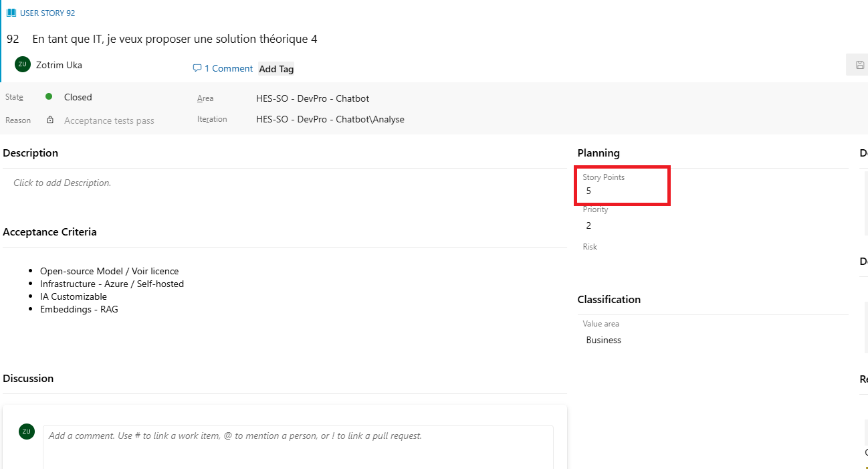
Task: Collapse the Acceptance Criteria section
Action: click(x=49, y=232)
